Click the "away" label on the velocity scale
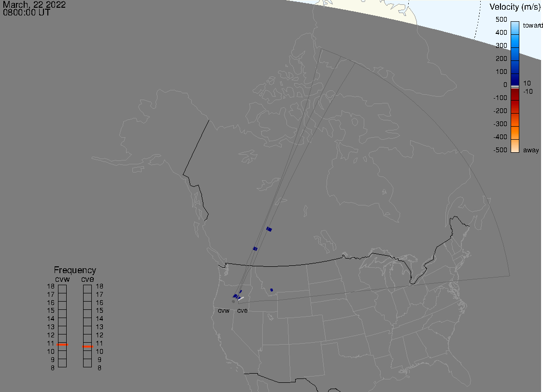 pos(531,150)
